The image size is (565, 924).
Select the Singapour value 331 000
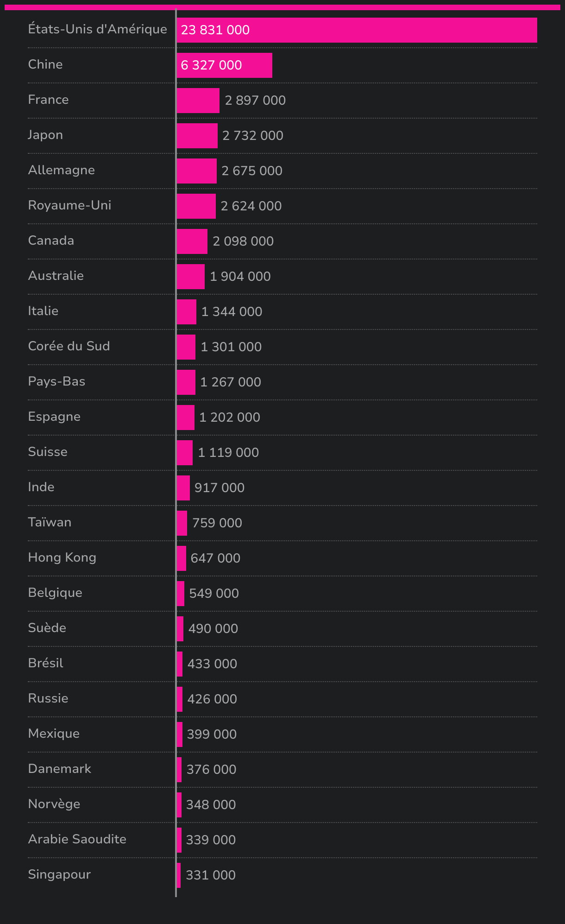click(211, 875)
